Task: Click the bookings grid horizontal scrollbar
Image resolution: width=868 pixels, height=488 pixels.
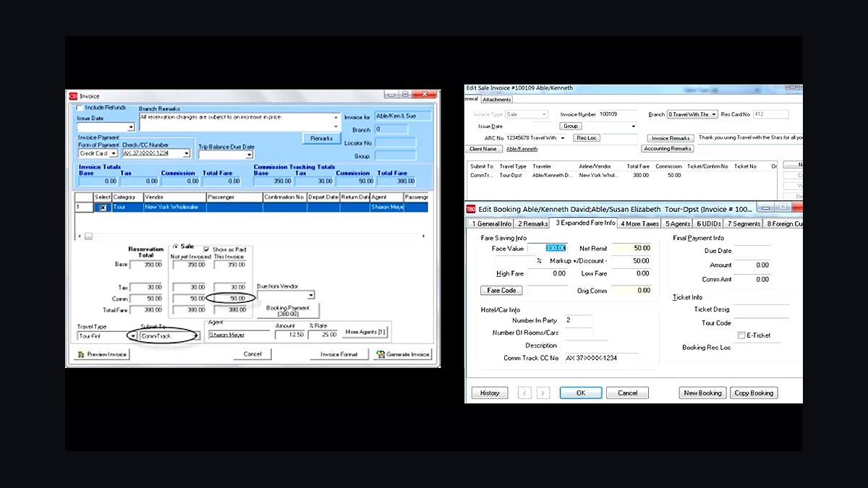Action: point(253,236)
